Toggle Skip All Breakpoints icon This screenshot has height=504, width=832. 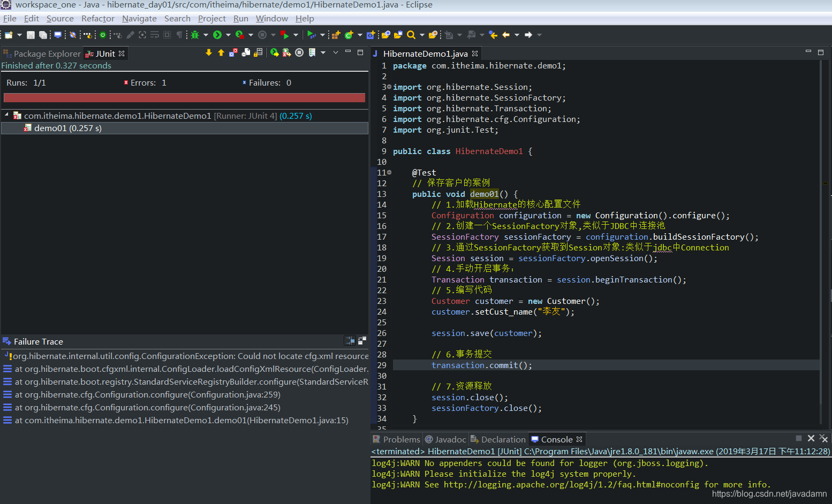(73, 35)
